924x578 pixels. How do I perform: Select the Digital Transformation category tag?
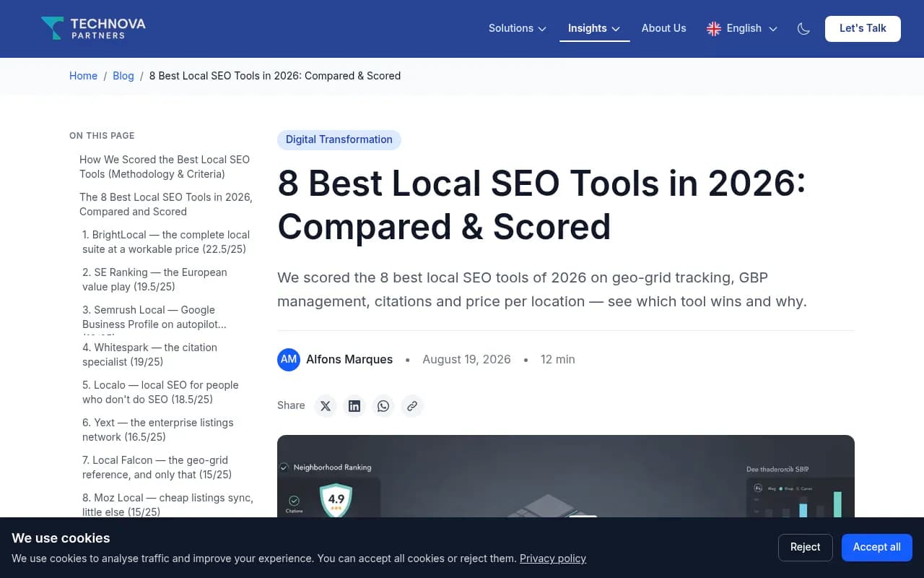339,139
